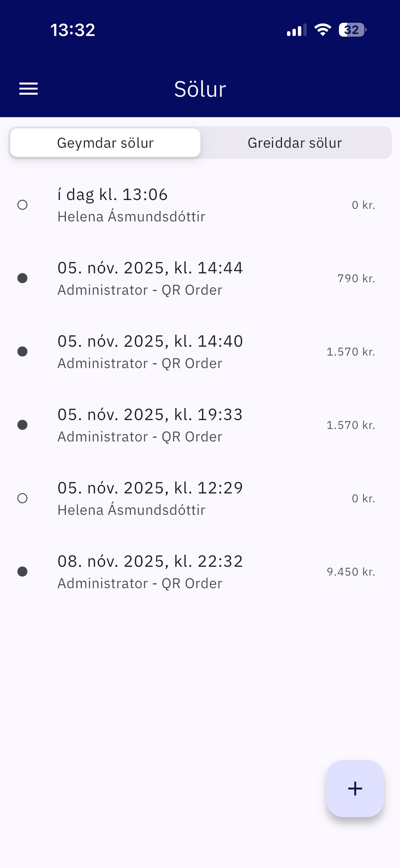400x868 pixels.
Task: Tap the Sölur page title
Action: (200, 89)
